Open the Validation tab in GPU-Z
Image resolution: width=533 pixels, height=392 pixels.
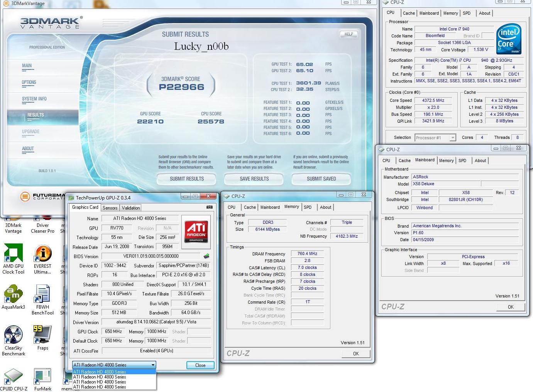click(131, 208)
